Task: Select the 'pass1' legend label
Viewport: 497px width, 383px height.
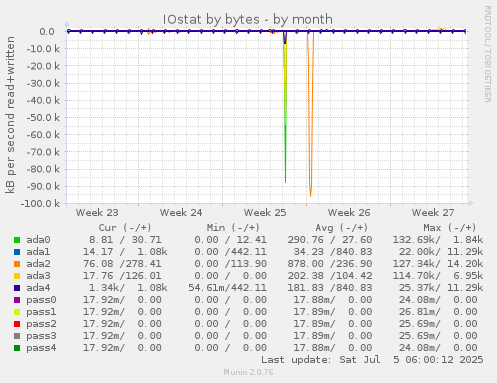Action: click(41, 312)
